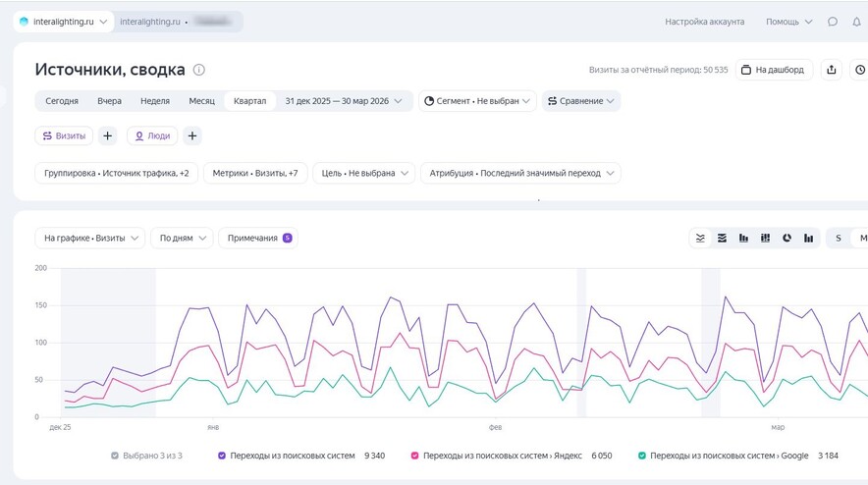Click the Визиты за отчётный период text
This screenshot has height=485, width=868.
tap(658, 70)
